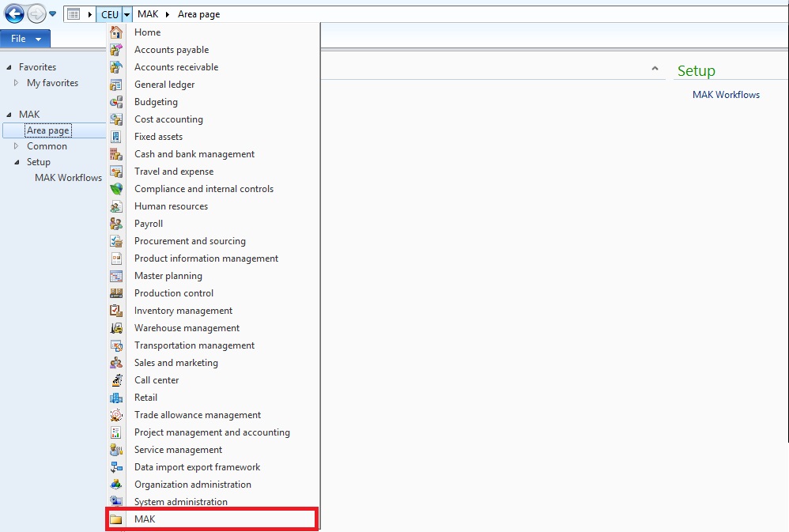Screen dimensions: 789x532
Task: Open MAK Workflows link under Setup heading
Action: (x=726, y=95)
